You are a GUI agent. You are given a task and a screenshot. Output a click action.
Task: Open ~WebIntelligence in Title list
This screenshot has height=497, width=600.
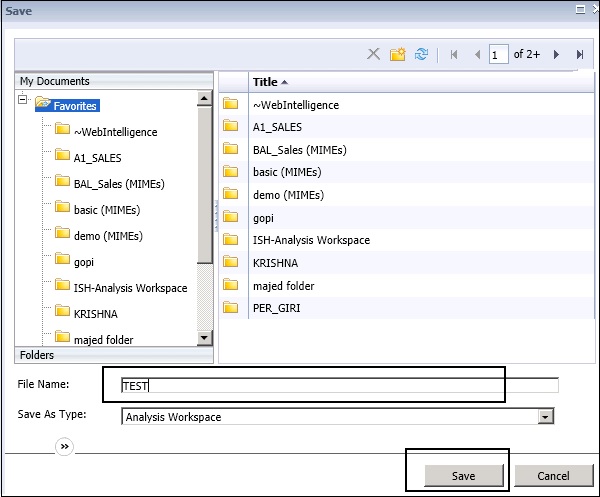click(296, 105)
